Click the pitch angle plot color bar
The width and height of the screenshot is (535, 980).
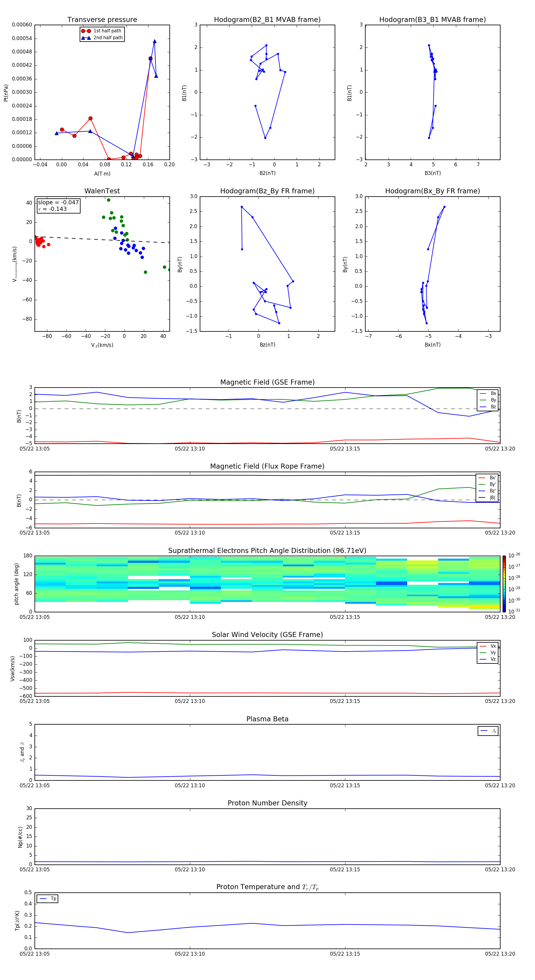coord(504,584)
